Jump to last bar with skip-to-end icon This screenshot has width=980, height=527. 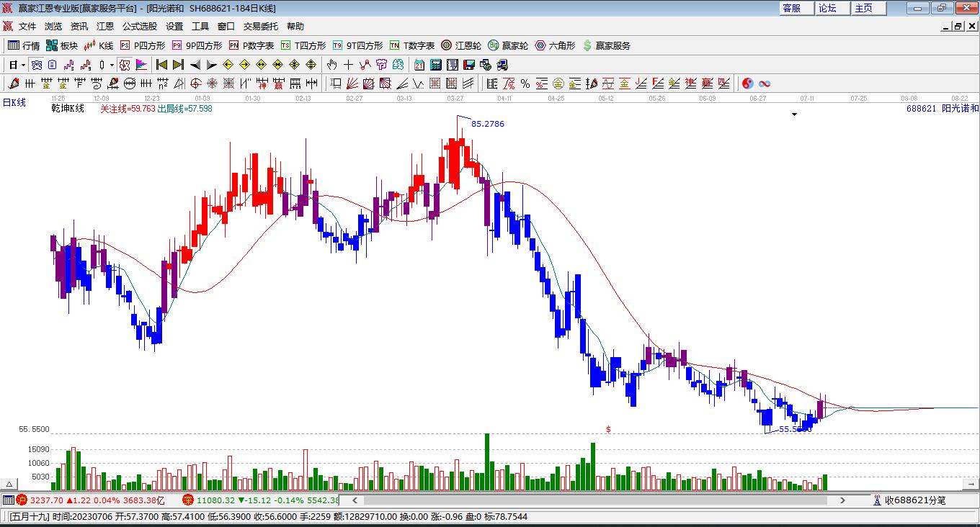point(178,65)
